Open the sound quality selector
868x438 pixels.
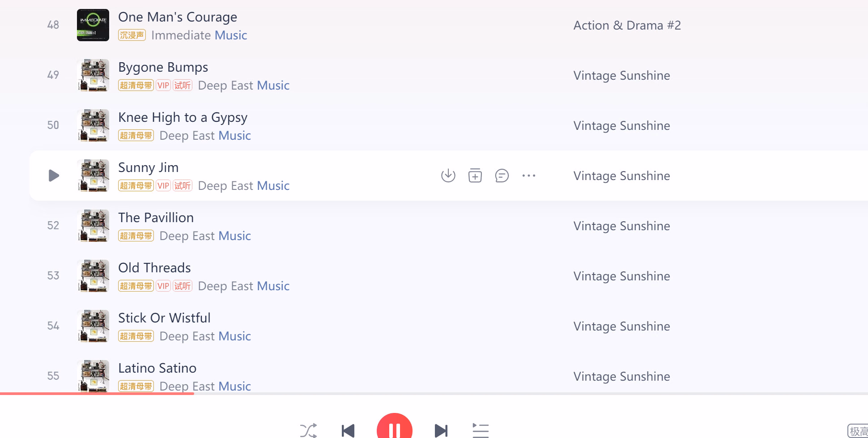pyautogui.click(x=858, y=431)
